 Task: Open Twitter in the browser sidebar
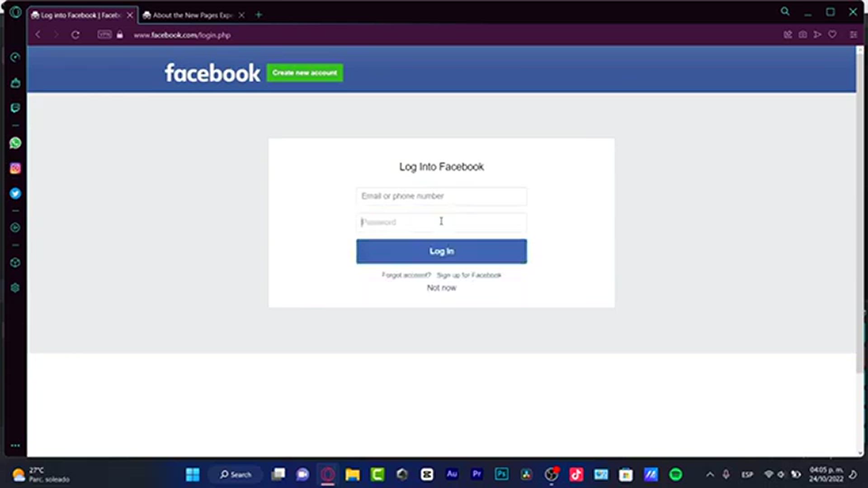(x=15, y=193)
